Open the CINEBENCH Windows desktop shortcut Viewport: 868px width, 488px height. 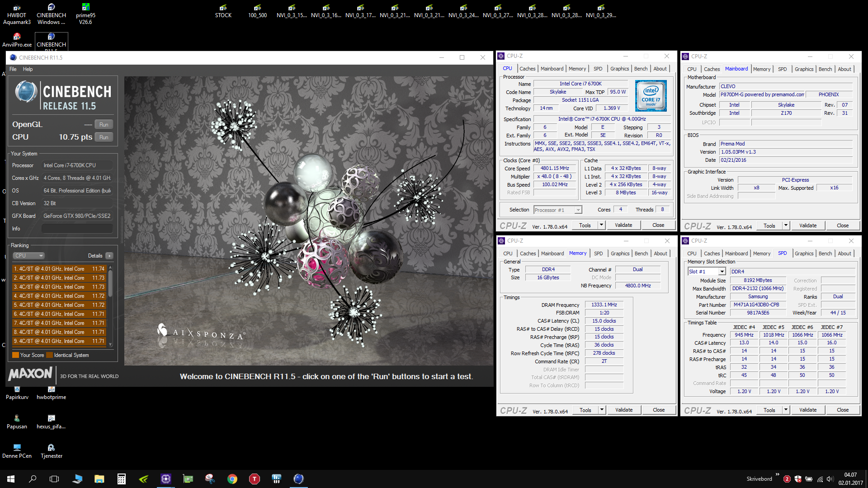pos(51,14)
